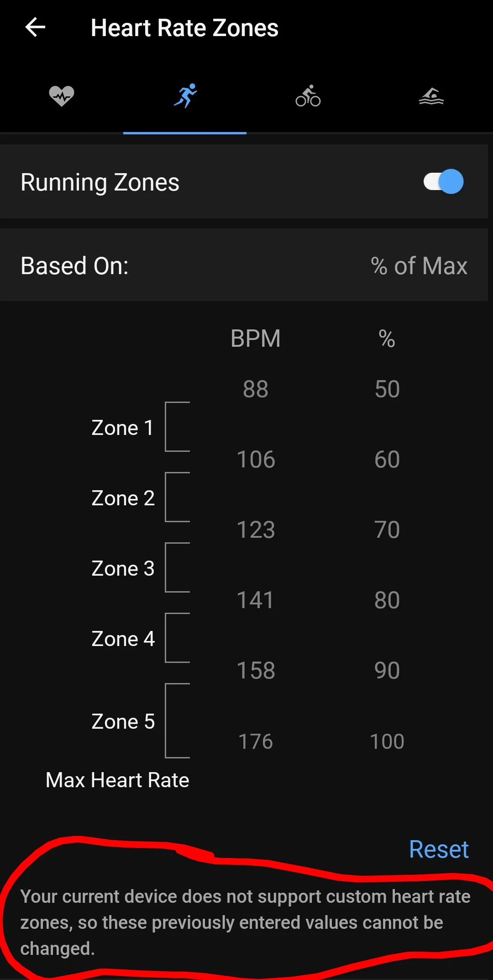This screenshot has height=980, width=493.
Task: Tap the back arrow icon
Action: 35,27
